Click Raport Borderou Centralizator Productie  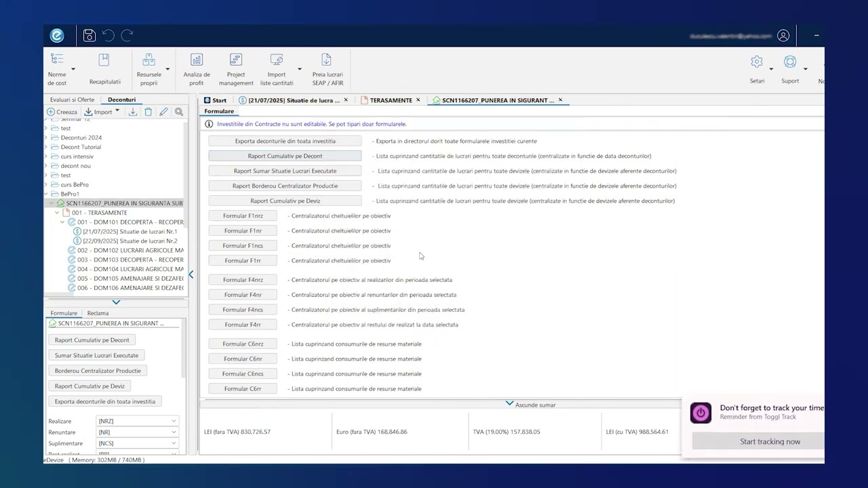[x=285, y=186]
